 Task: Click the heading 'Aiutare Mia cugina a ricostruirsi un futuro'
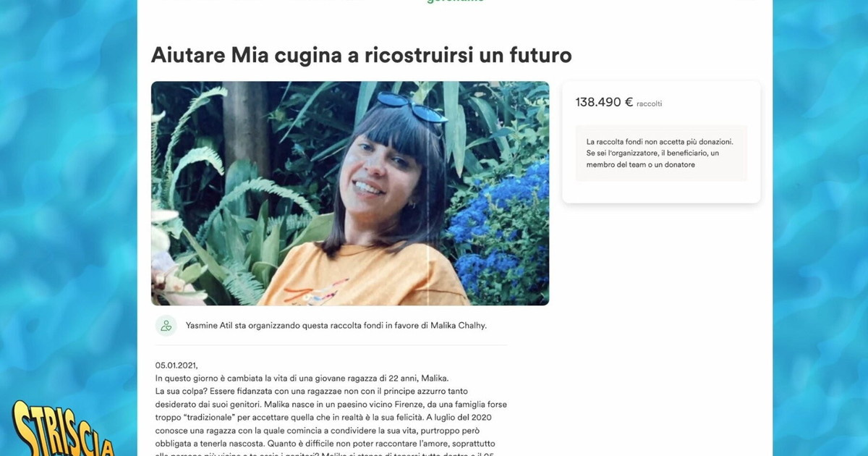pyautogui.click(x=362, y=55)
